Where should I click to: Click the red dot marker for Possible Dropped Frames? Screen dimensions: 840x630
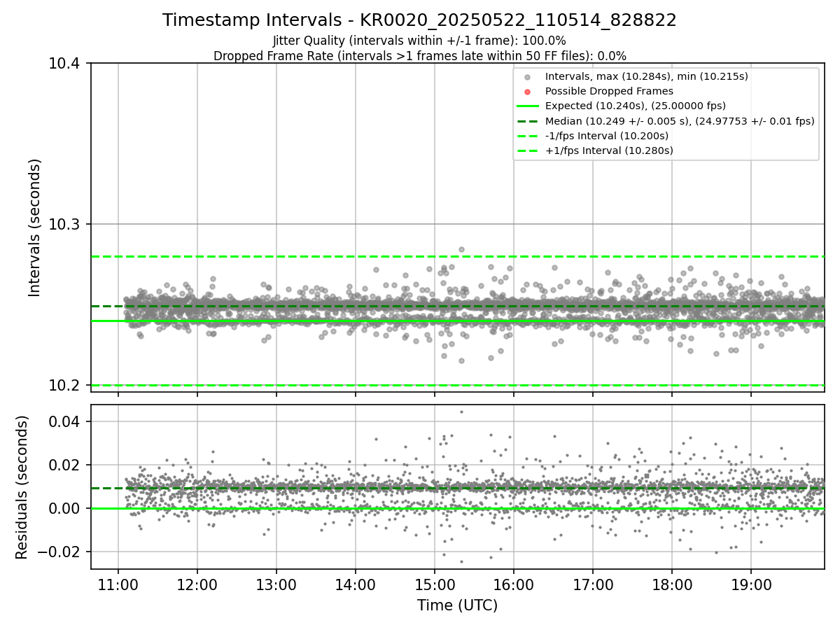pos(528,92)
